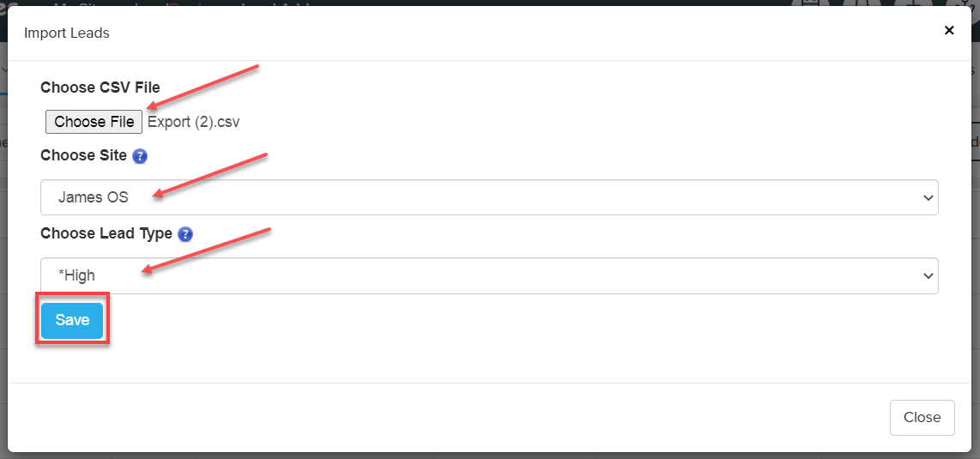Click the Export (2).csv file name
Image resolution: width=980 pixels, height=459 pixels.
pos(194,122)
